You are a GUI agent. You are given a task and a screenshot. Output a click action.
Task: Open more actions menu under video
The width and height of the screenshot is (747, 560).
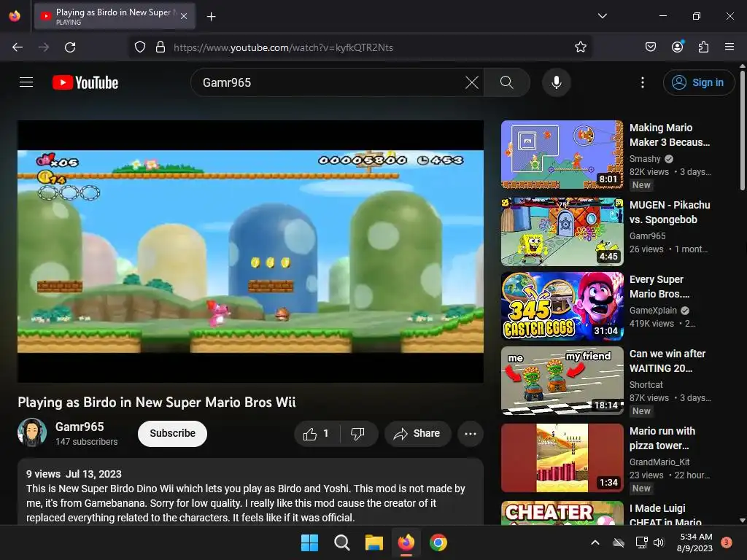[x=471, y=433]
